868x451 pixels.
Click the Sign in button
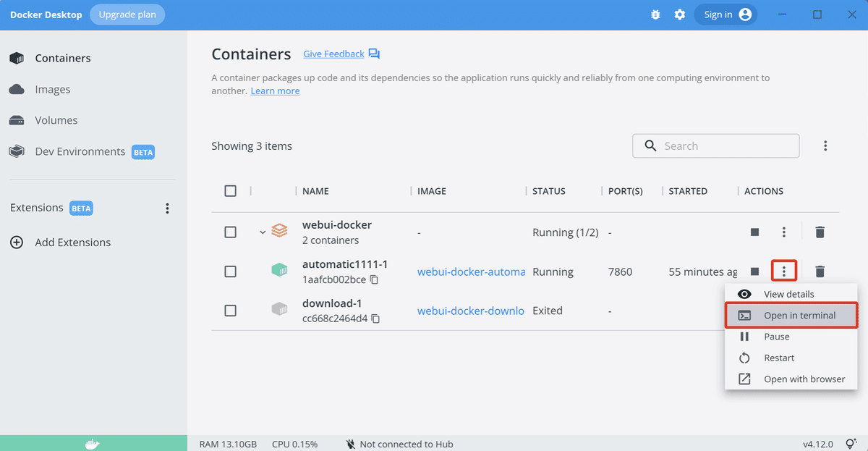click(726, 14)
